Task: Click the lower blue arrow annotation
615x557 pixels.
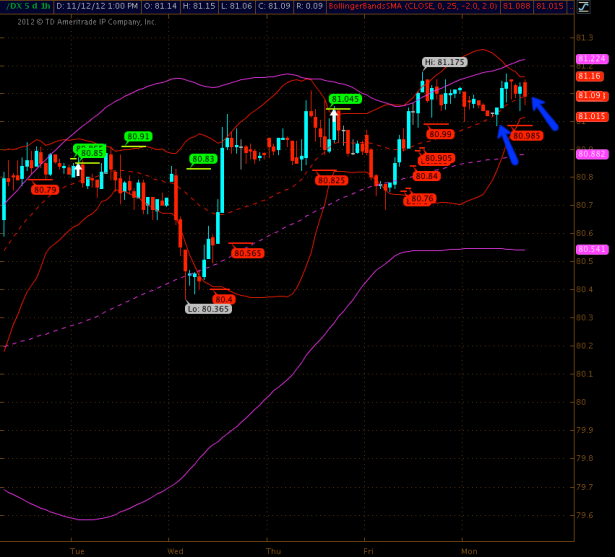Action: (x=507, y=137)
